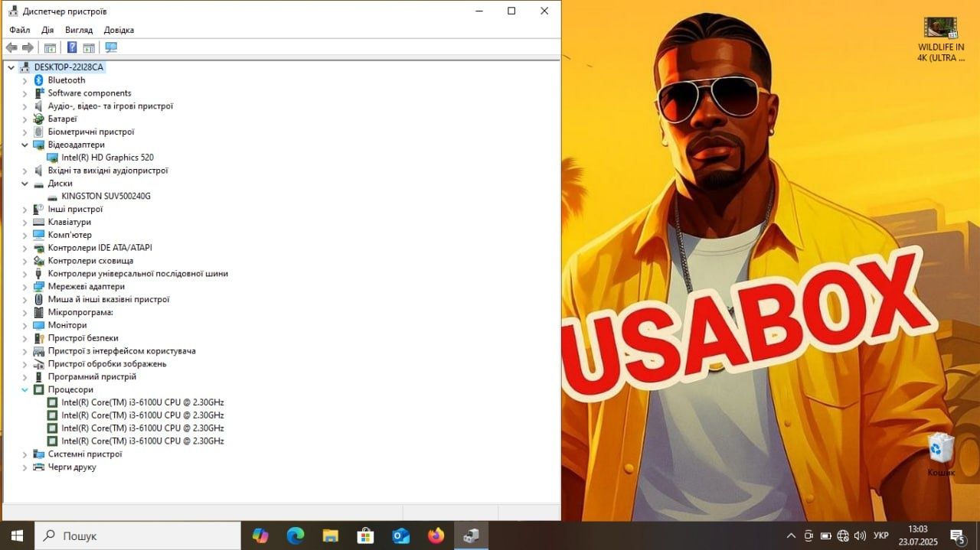This screenshot has width=980, height=550.
Task: Click the Forward arrow in Device Manager toolbar
Action: [28, 47]
